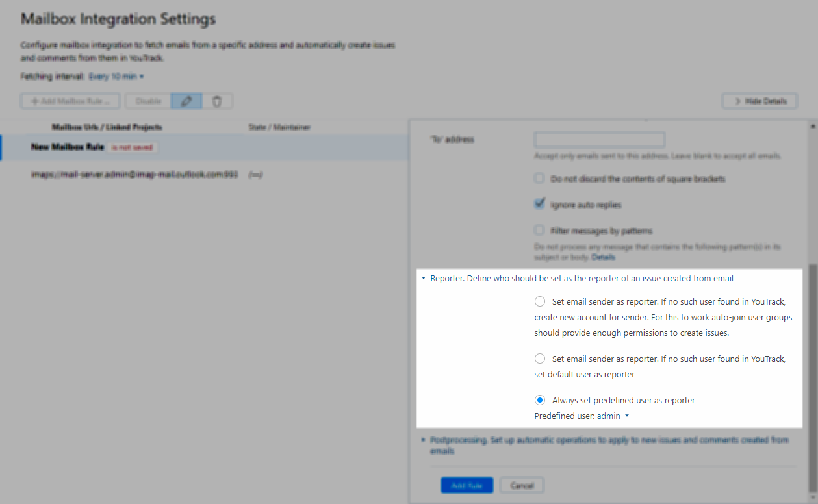Click the Add Rule button

click(467, 485)
